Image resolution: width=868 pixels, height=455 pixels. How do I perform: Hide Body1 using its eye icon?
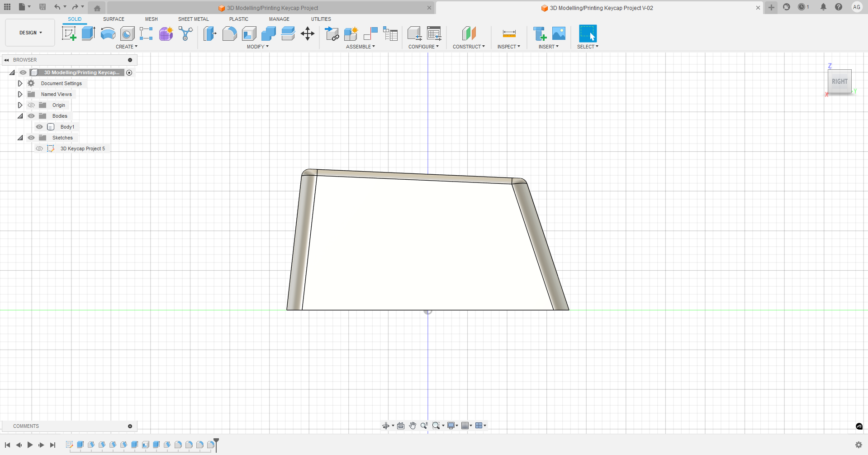tap(39, 127)
